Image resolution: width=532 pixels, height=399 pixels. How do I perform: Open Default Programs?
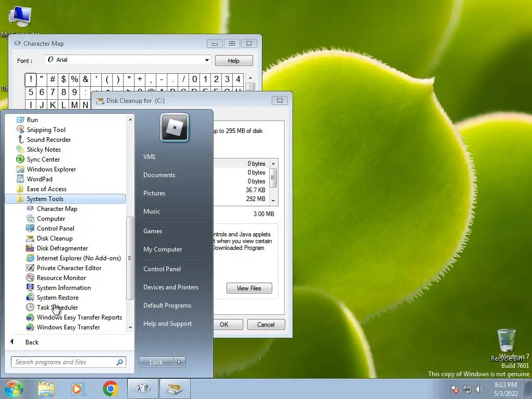167,305
